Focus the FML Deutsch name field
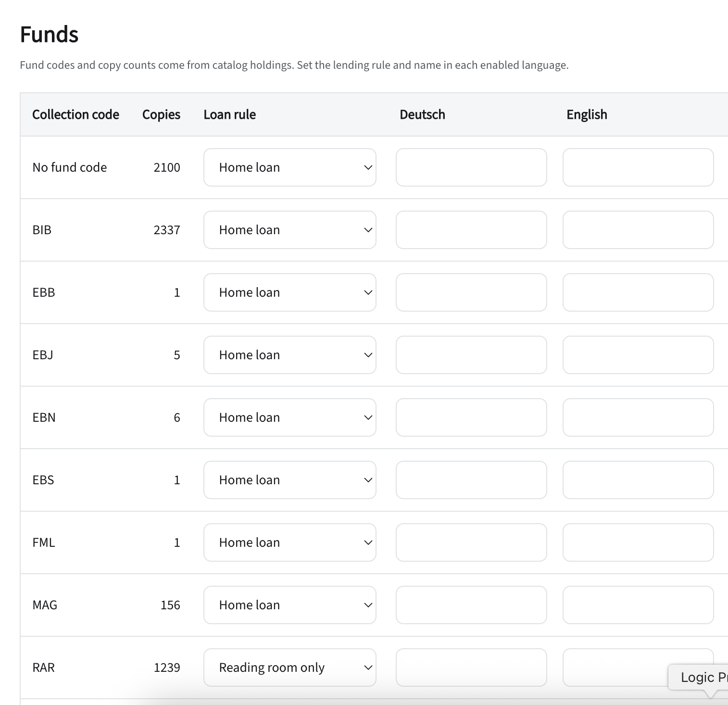The image size is (728, 705). [471, 542]
